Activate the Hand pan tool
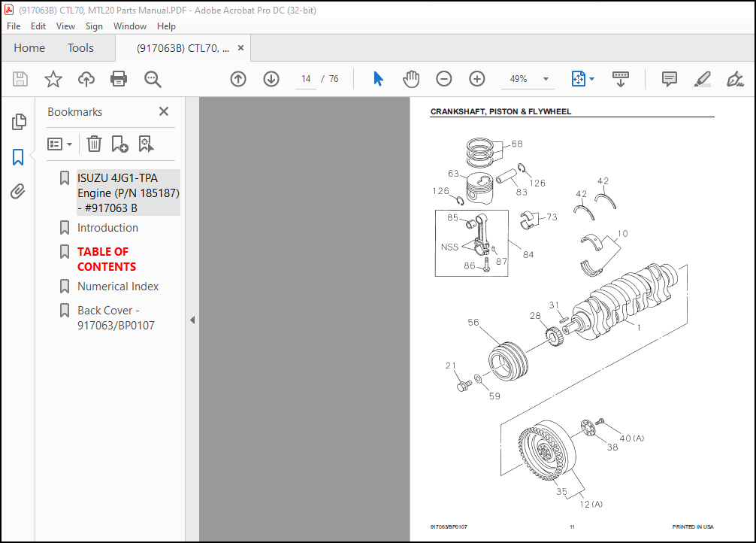Image resolution: width=756 pixels, height=543 pixels. pyautogui.click(x=411, y=79)
